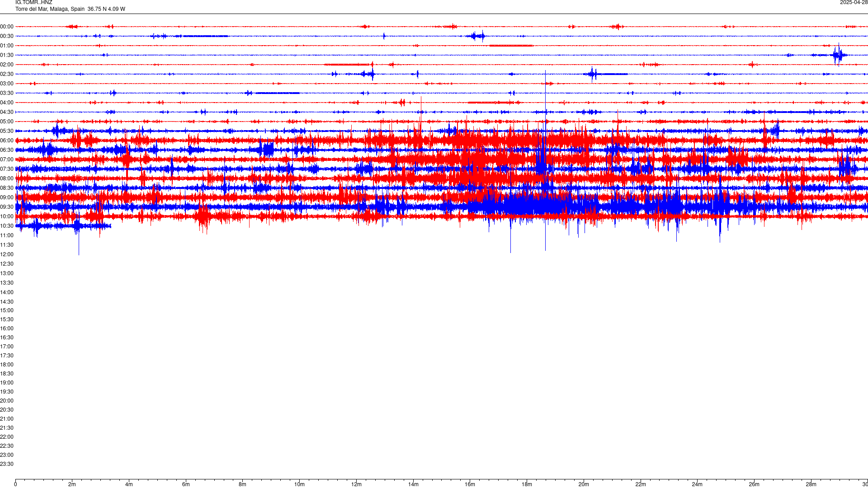This screenshot has height=488, width=868.
Task: Select the 03:00 time row label
Action: pyautogui.click(x=7, y=84)
